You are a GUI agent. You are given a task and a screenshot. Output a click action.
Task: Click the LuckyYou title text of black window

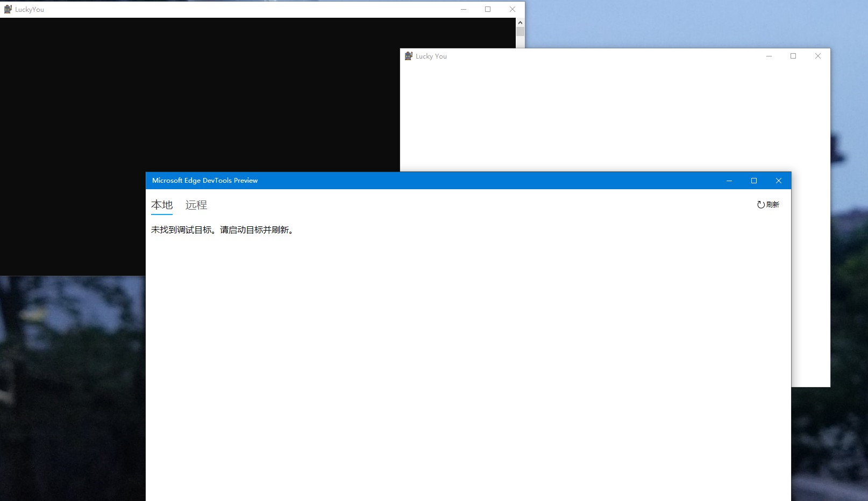tap(30, 10)
